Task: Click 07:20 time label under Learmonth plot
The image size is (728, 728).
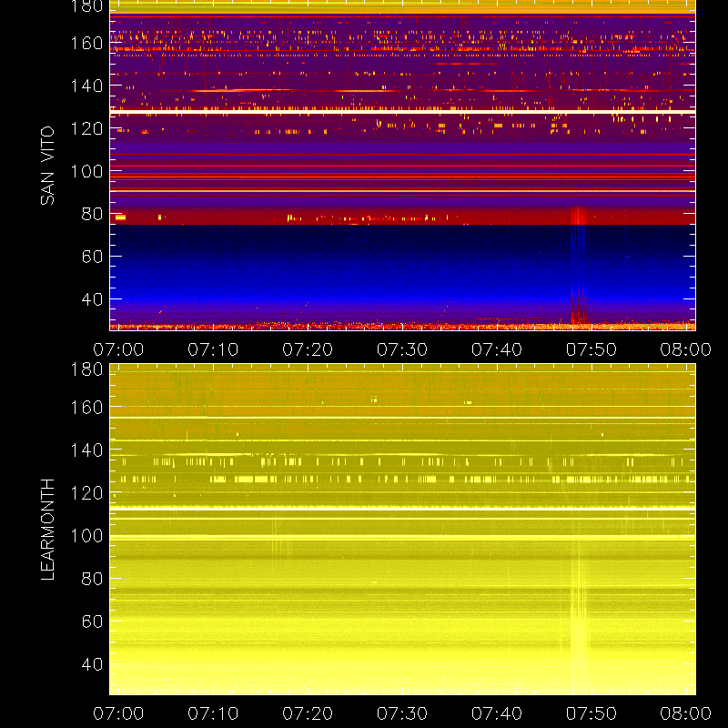Action: (x=308, y=713)
